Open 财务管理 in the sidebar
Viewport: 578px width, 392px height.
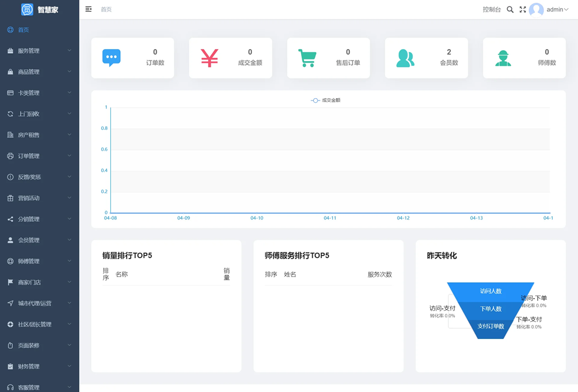point(39,367)
